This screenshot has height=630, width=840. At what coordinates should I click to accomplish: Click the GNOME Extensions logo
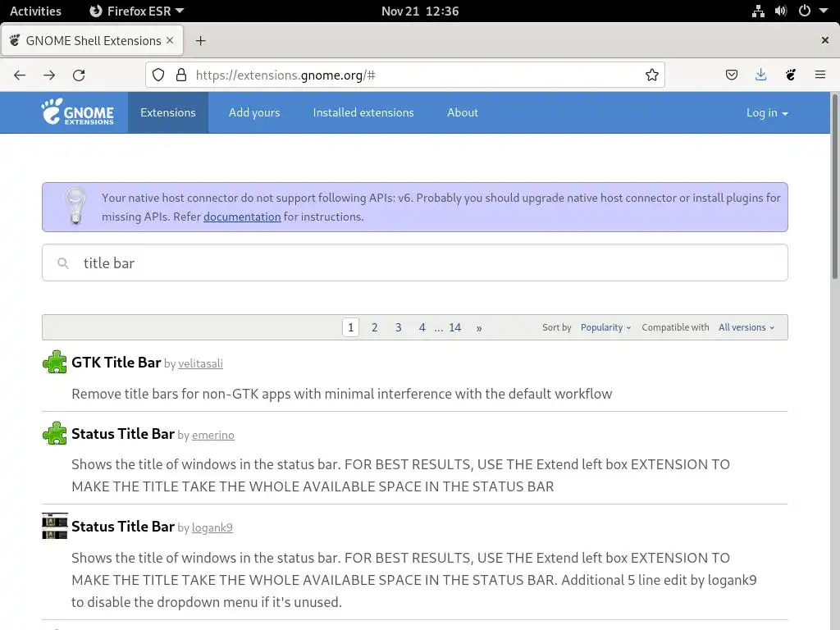(x=77, y=112)
